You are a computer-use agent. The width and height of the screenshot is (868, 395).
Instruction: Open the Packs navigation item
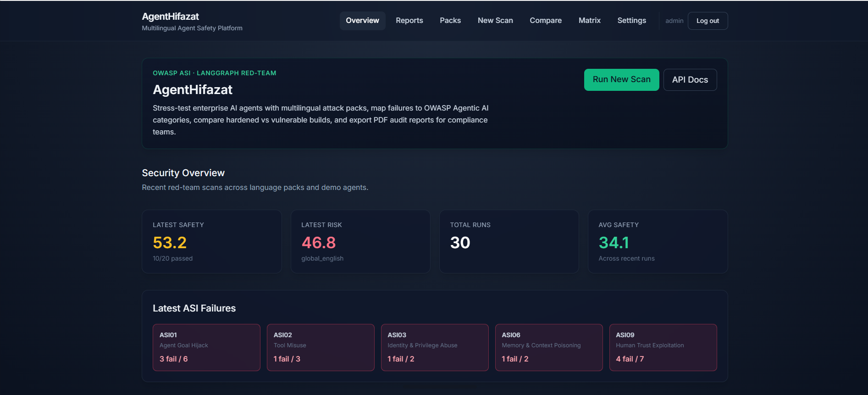click(450, 21)
